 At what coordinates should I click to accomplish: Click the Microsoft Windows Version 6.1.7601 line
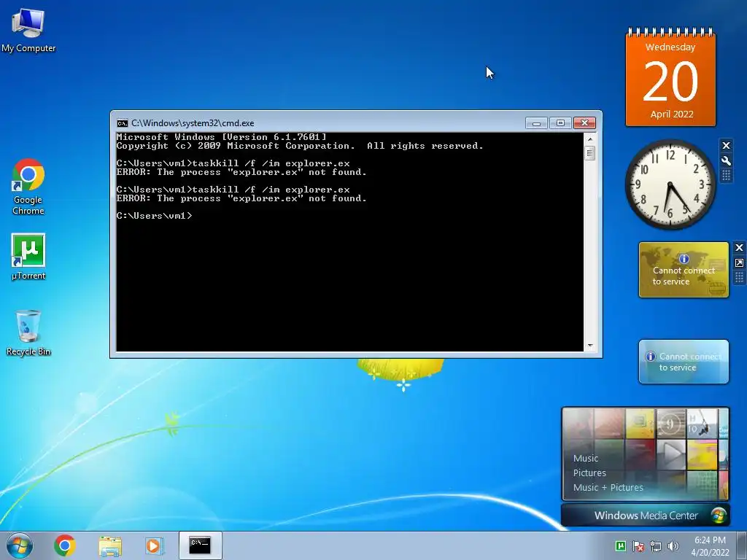pyautogui.click(x=222, y=137)
